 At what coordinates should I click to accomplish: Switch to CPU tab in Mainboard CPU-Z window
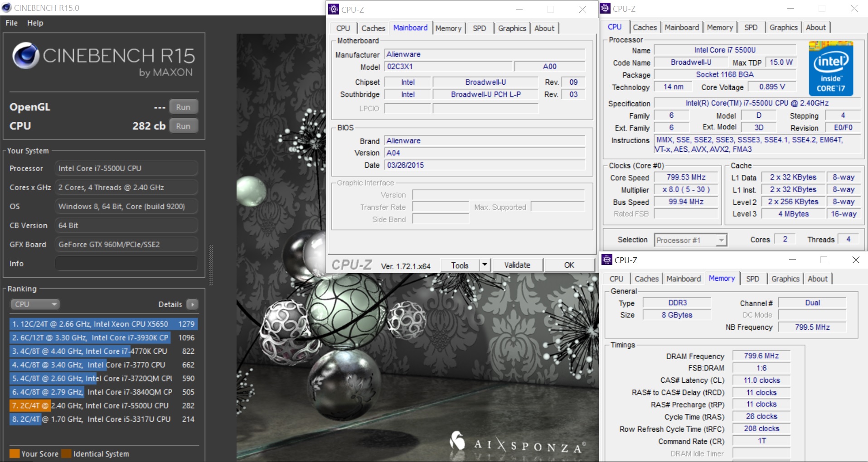[343, 28]
